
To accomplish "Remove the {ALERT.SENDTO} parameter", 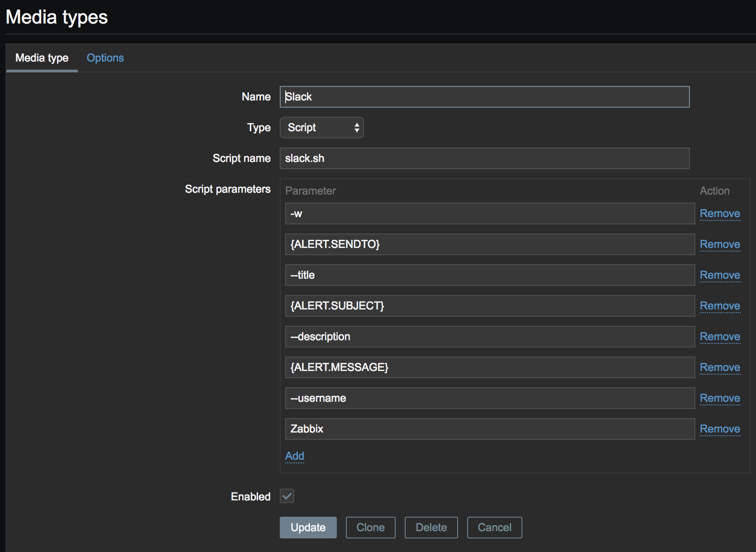I will click(x=720, y=244).
